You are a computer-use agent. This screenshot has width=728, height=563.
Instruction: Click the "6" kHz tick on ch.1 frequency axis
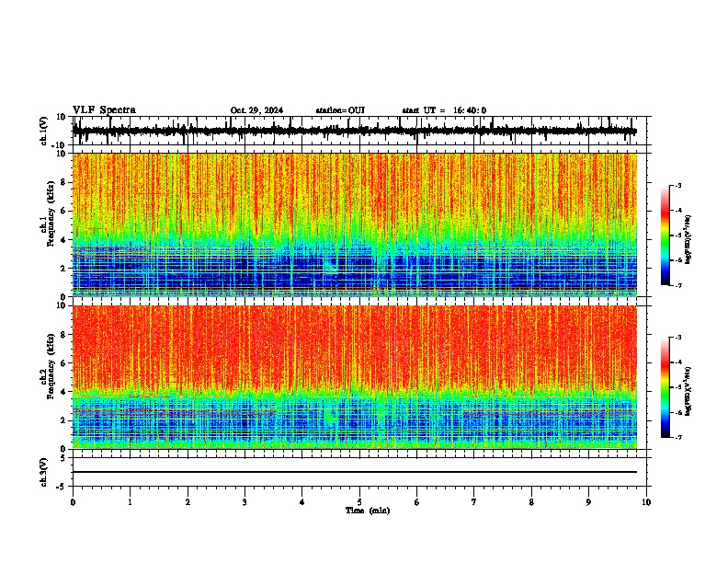point(63,211)
